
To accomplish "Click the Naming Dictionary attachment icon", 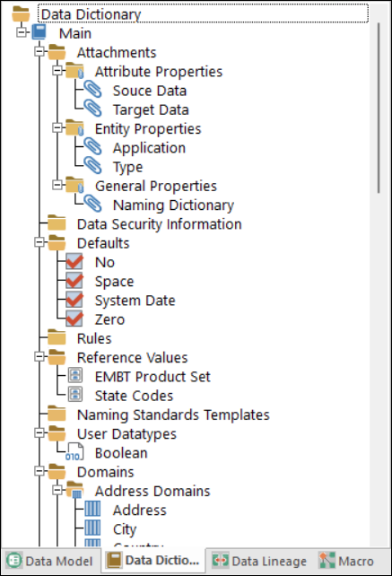I will coord(92,204).
